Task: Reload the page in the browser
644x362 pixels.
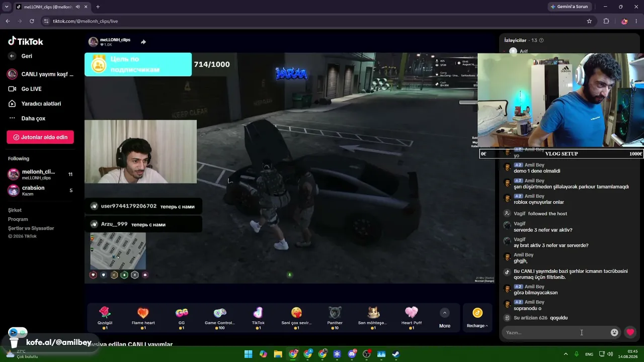Action: pos(32,21)
